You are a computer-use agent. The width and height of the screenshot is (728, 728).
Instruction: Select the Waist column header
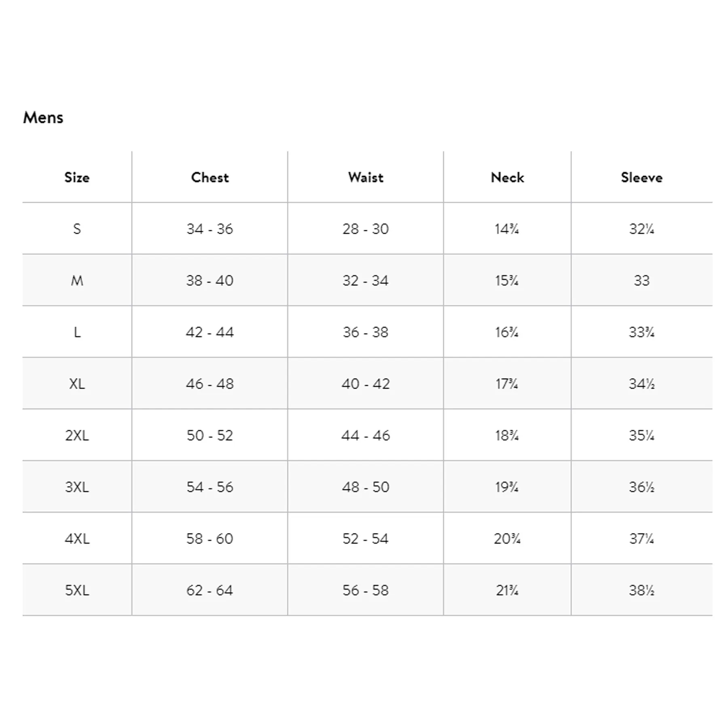tap(366, 177)
